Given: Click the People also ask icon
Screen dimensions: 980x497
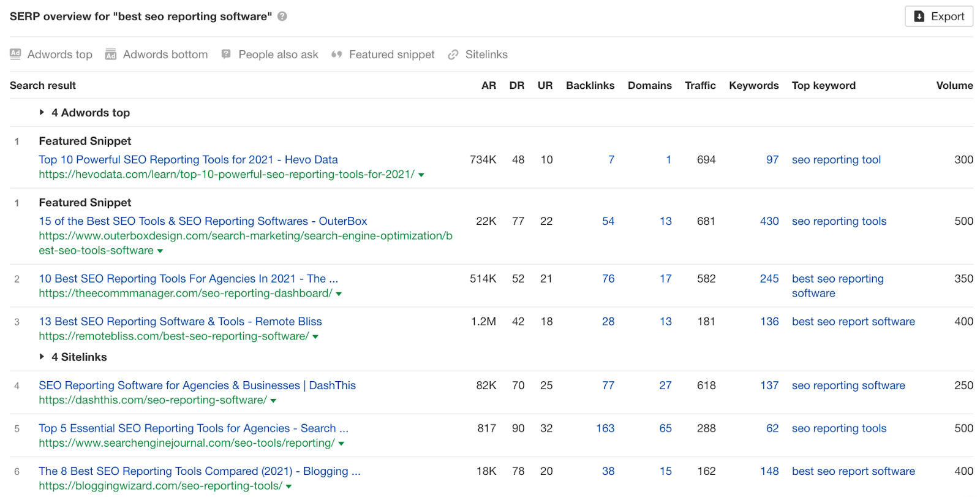Looking at the screenshot, I should pyautogui.click(x=226, y=55).
